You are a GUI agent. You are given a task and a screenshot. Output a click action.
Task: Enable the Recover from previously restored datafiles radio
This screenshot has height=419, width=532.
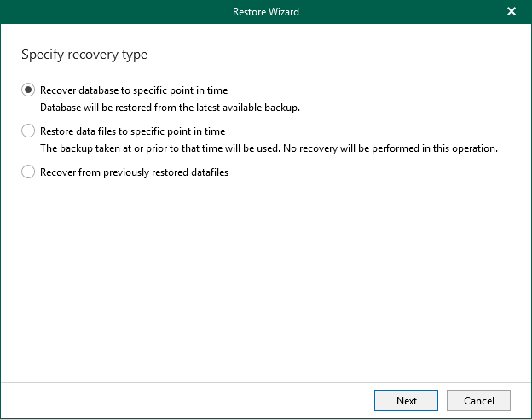(28, 172)
